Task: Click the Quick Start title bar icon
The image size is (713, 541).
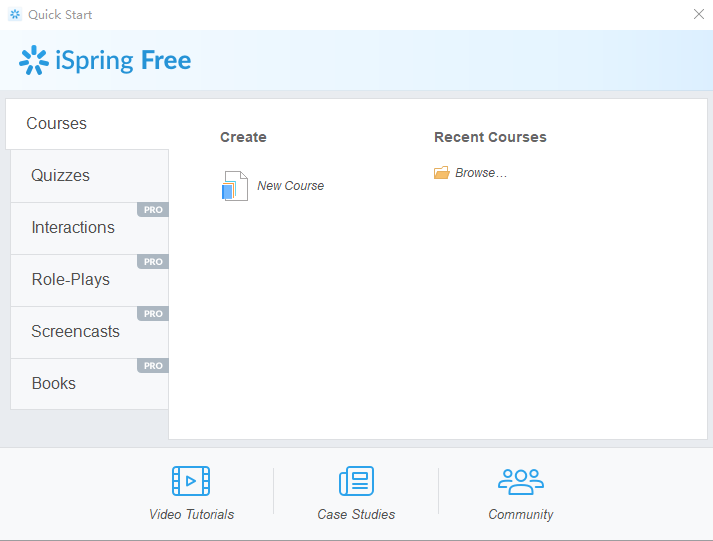Action: click(x=15, y=15)
